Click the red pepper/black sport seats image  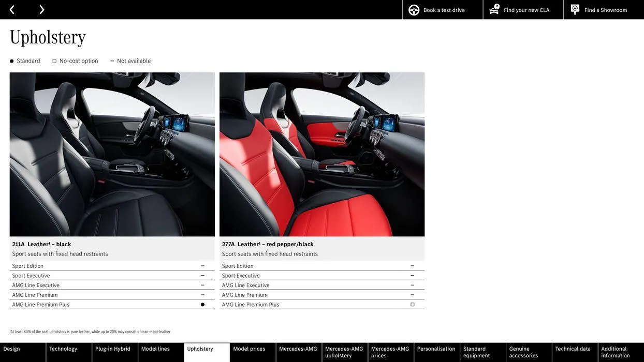click(x=322, y=154)
